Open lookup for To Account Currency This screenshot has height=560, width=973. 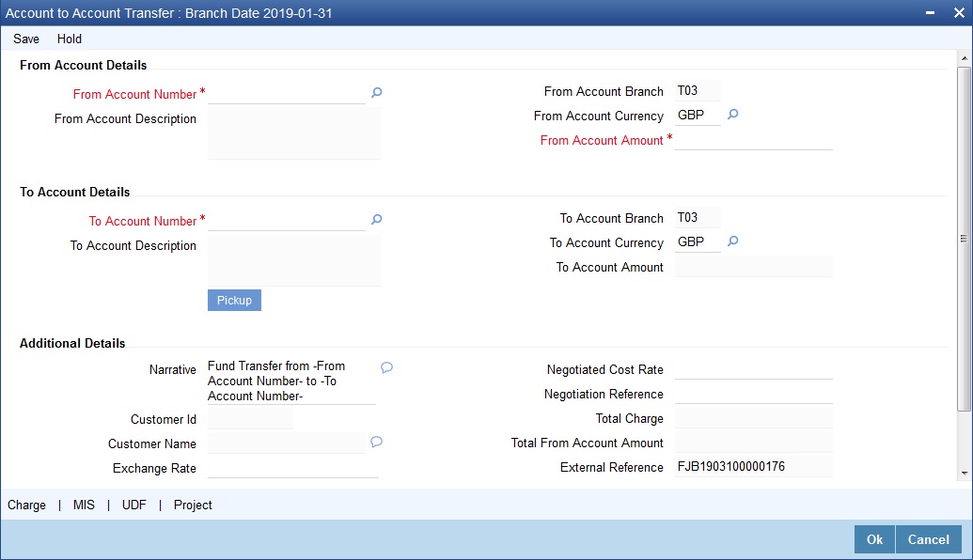point(733,241)
